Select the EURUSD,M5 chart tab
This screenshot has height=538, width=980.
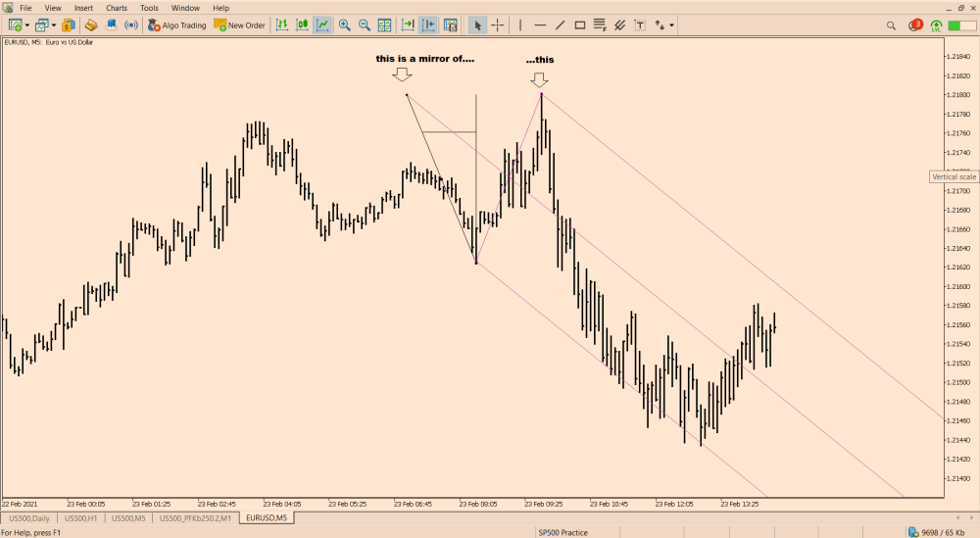[267, 518]
